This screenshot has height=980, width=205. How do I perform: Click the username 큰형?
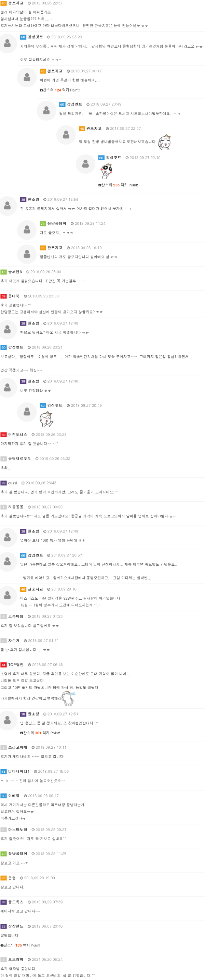12,878
